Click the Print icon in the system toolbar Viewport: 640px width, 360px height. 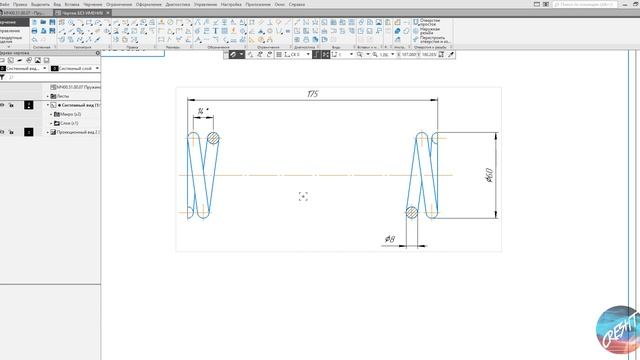pyautogui.click(x=35, y=31)
